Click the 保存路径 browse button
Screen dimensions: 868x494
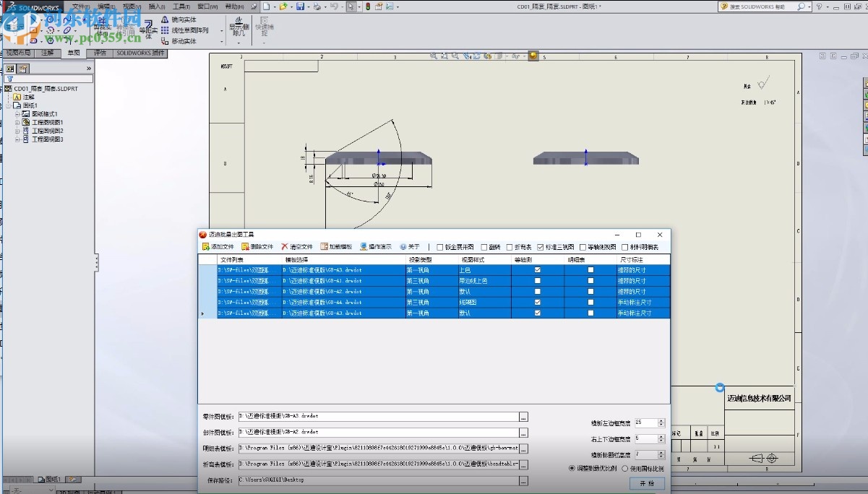coord(523,480)
